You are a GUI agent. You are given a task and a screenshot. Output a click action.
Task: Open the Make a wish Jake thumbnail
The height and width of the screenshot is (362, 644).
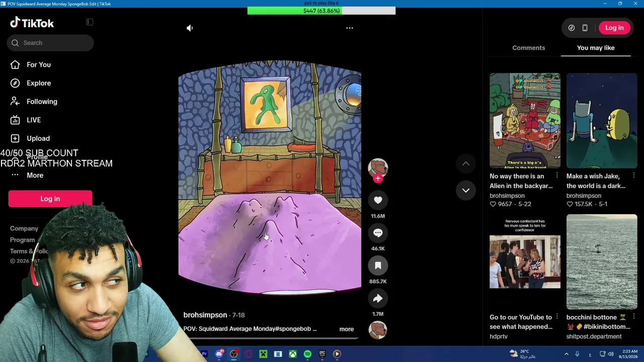point(602,121)
